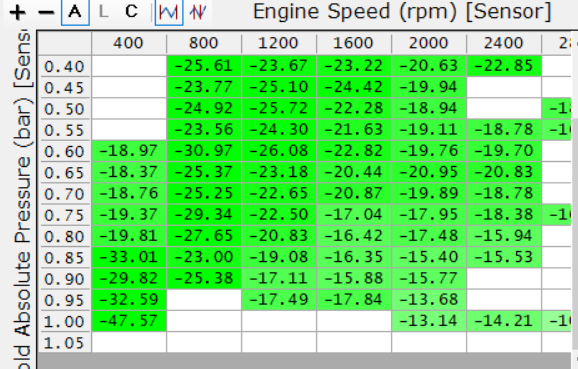578x369 pixels.
Task: Select the 0.95 bar row header
Action: (x=65, y=300)
